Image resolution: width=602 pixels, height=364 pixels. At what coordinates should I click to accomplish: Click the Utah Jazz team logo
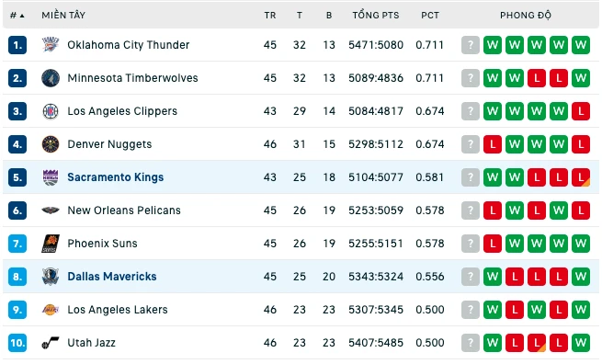tap(51, 343)
